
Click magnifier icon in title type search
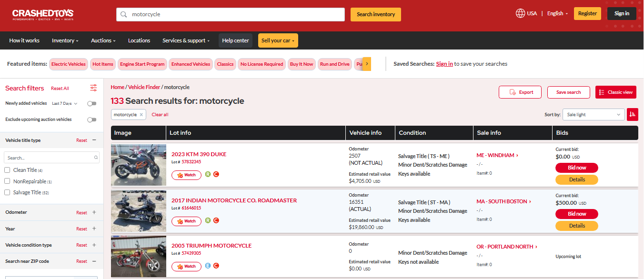coord(96,158)
